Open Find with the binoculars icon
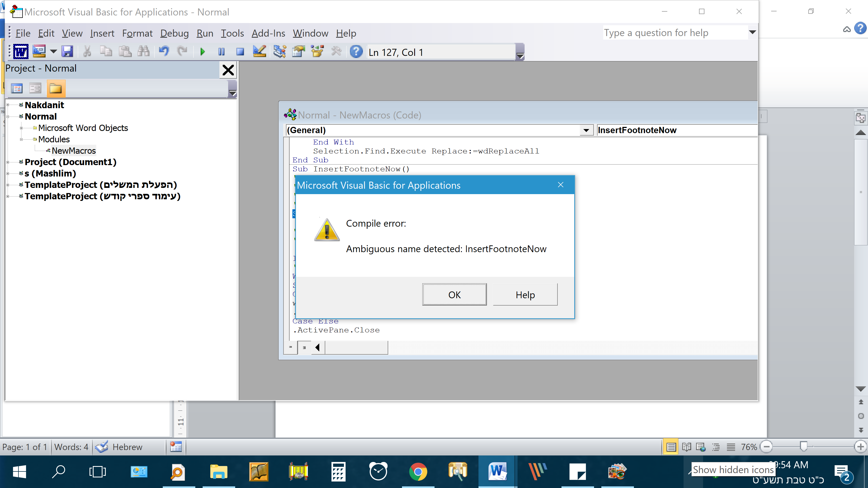The width and height of the screenshot is (868, 488). pos(143,52)
